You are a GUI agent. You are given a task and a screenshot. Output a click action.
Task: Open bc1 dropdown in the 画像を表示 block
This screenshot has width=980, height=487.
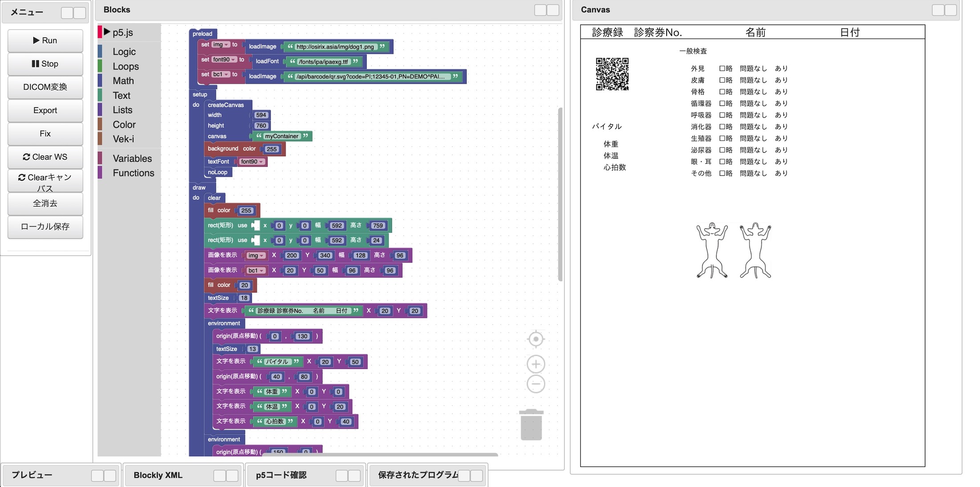point(256,271)
